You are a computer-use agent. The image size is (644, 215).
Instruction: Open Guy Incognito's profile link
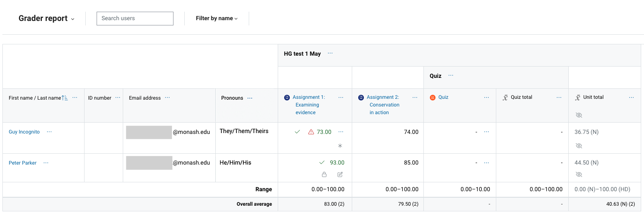tap(24, 132)
